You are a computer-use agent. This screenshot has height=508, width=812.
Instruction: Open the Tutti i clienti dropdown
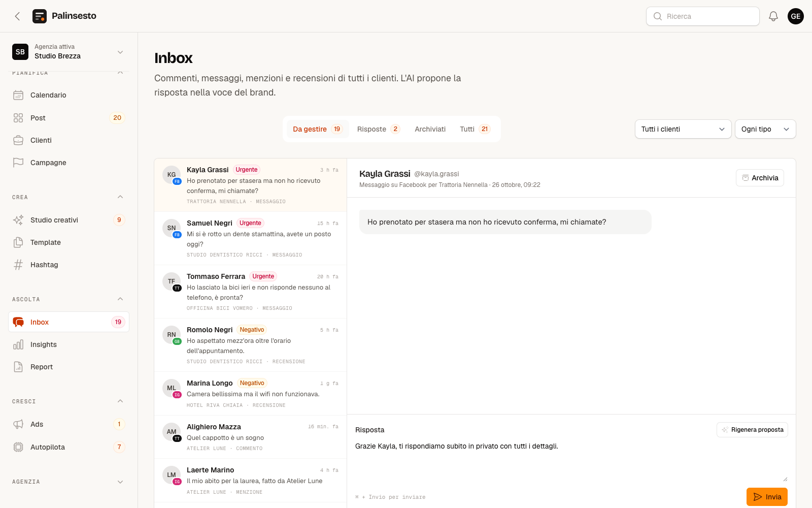click(x=683, y=129)
